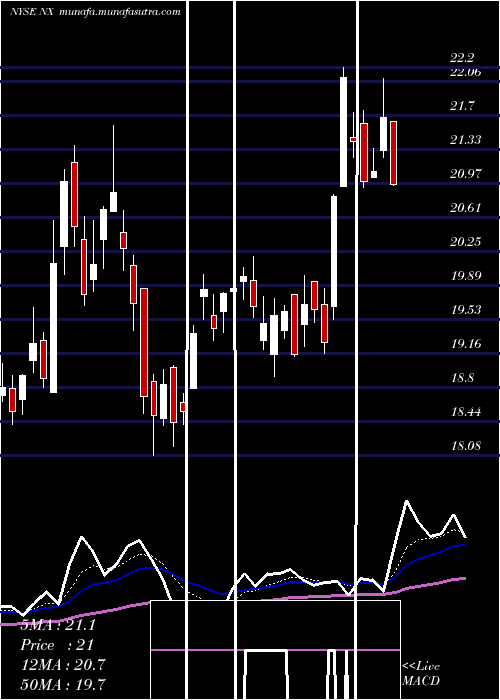Click the 18.08 price axis label
This screenshot has width=500, height=700.
(466, 446)
